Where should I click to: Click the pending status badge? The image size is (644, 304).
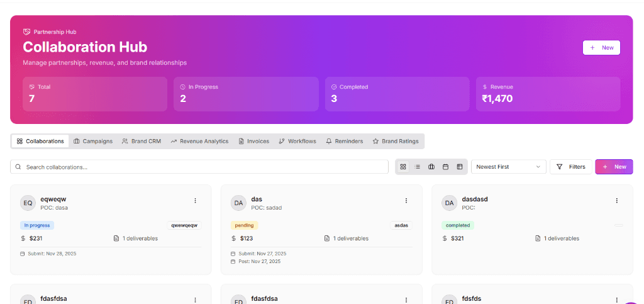(245, 225)
